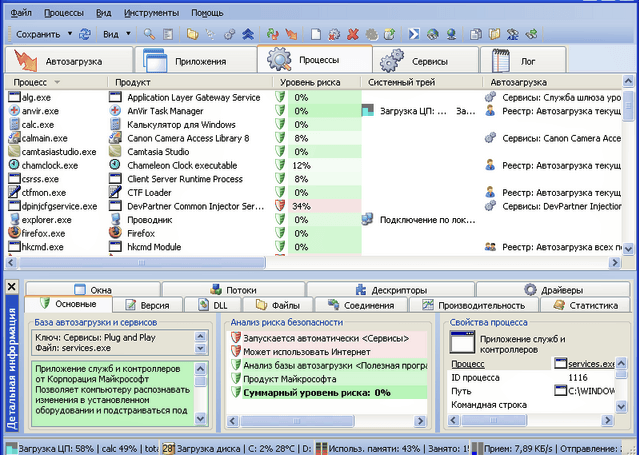Click the green double-arrow icon at toolbar end
Screen dimensions: 639x455
pyautogui.click(x=531, y=34)
